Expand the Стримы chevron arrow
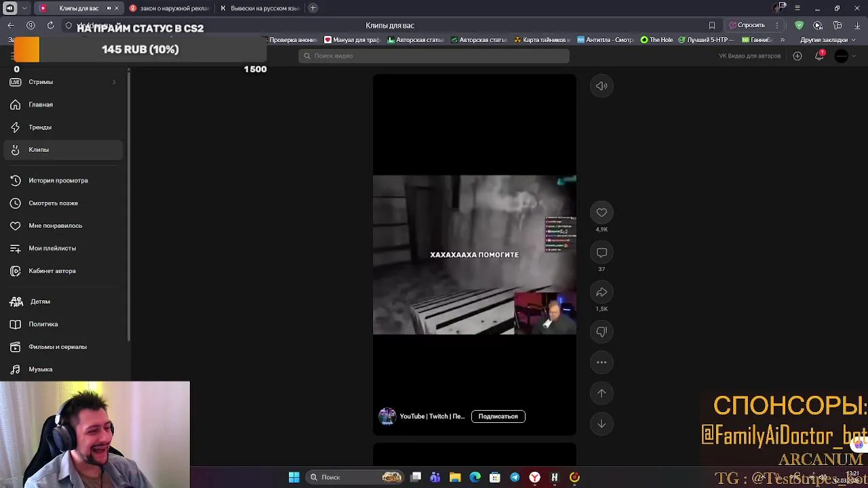This screenshot has width=868, height=488. coord(114,82)
